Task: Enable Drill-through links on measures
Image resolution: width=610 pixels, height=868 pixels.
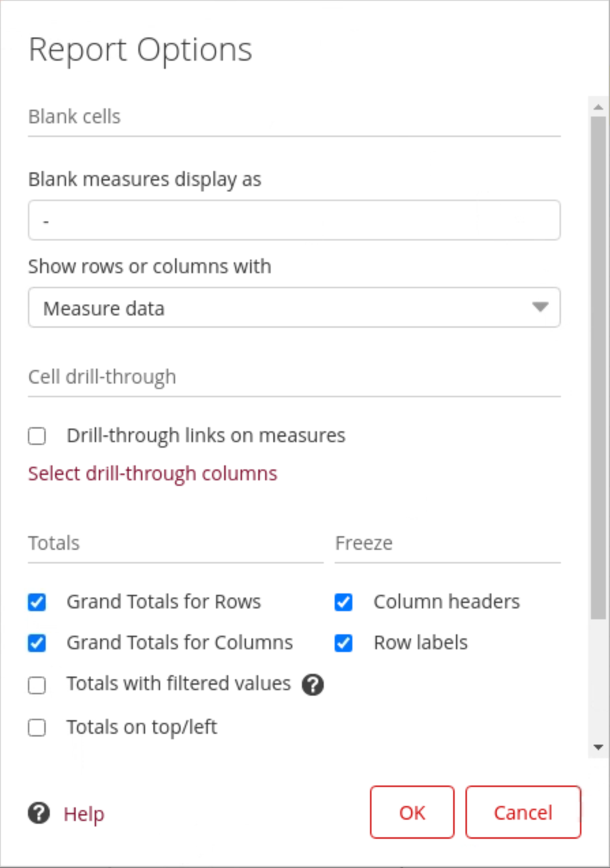Action: click(37, 436)
